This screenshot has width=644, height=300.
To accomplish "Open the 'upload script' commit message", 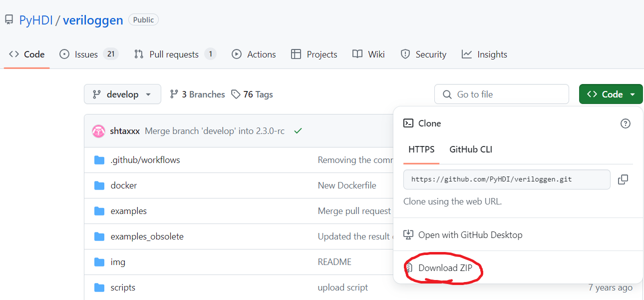I will [x=343, y=287].
